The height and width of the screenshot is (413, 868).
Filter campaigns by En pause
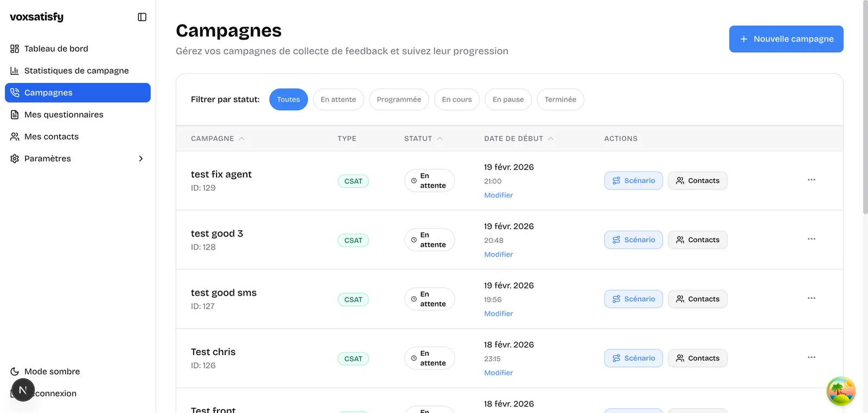pos(508,99)
